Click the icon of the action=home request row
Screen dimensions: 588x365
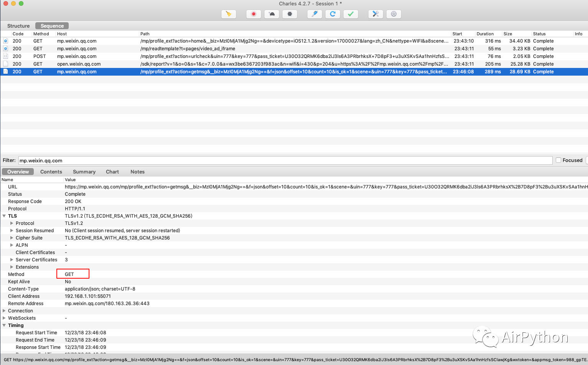pos(5,41)
